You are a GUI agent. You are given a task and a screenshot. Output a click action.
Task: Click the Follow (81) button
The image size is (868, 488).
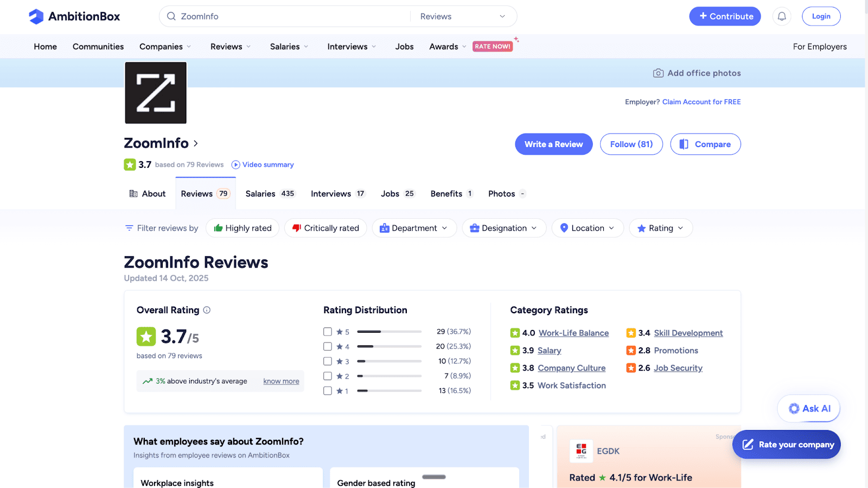(x=631, y=144)
